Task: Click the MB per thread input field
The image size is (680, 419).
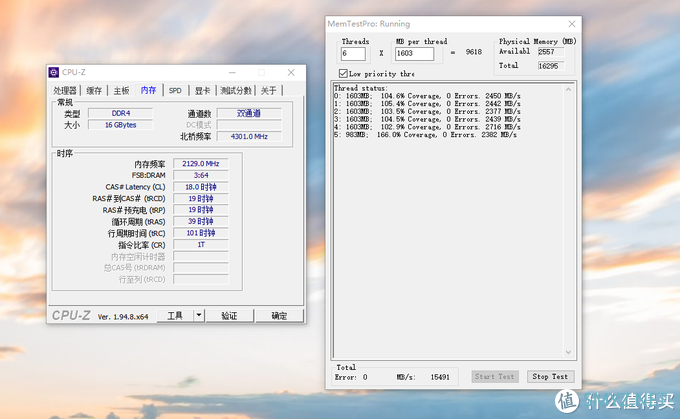Action: click(414, 54)
